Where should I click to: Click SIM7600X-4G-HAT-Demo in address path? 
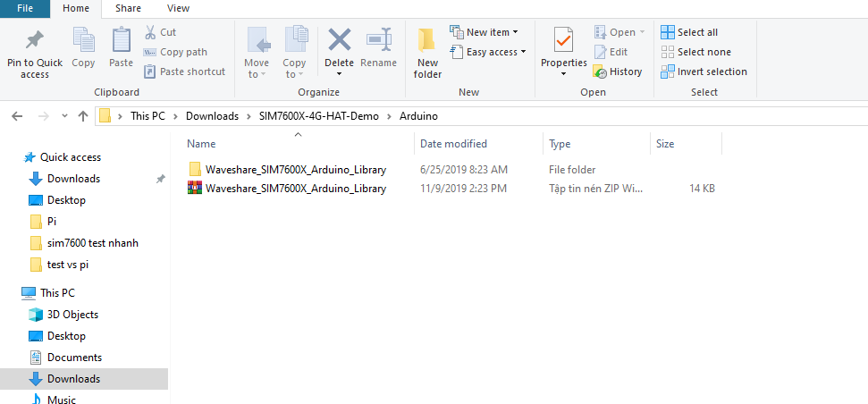(x=319, y=116)
